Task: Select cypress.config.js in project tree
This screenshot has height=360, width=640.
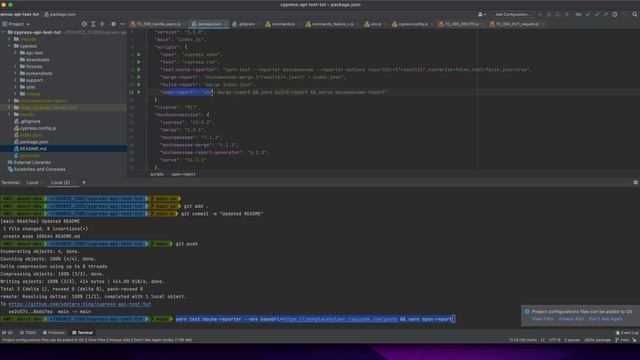Action: 38,128
